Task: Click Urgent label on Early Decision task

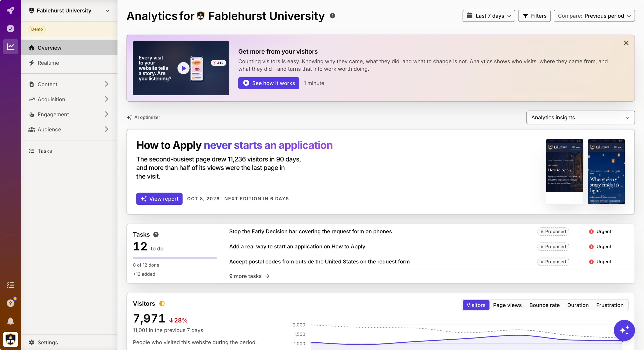Action: click(600, 231)
